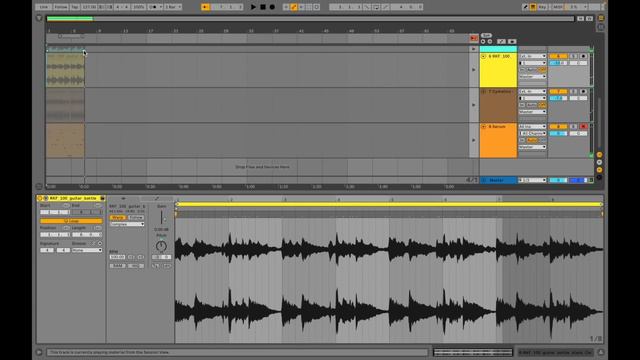Open the RKF 100 track output Master dropdown
640x360 pixels.
coord(532,76)
